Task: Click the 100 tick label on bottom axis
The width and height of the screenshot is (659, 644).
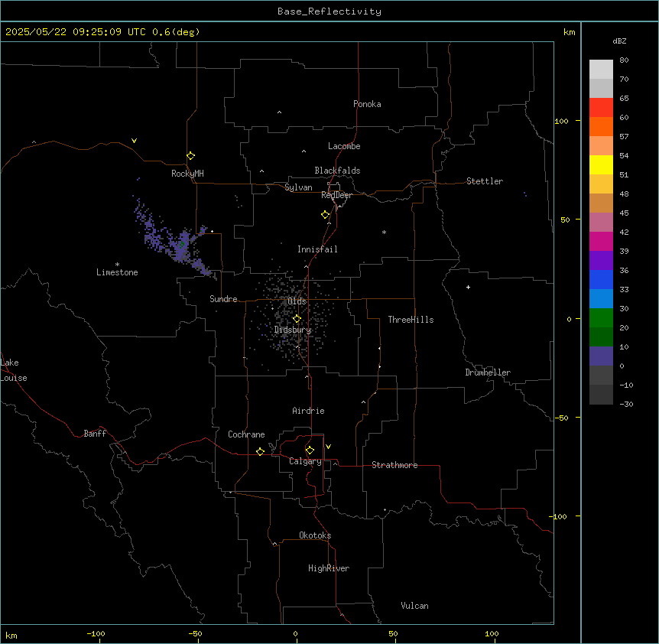Action: [x=492, y=633]
